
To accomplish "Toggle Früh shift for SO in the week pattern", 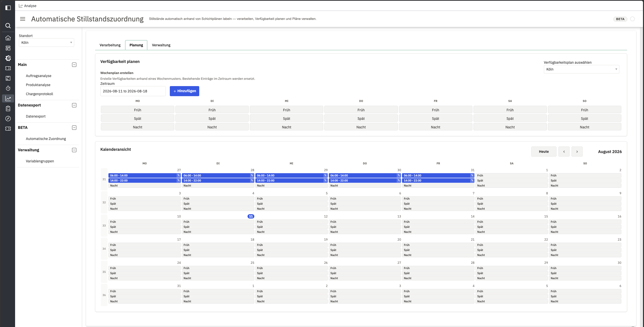I will tap(584, 110).
